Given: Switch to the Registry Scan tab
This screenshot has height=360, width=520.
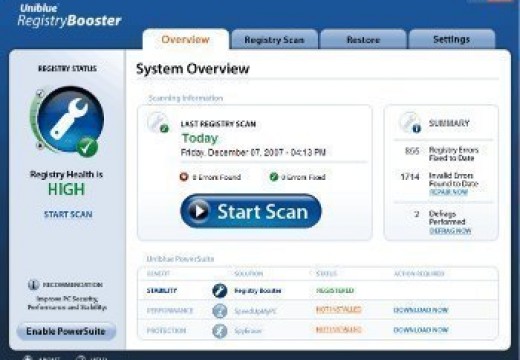Looking at the screenshot, I should tap(274, 40).
